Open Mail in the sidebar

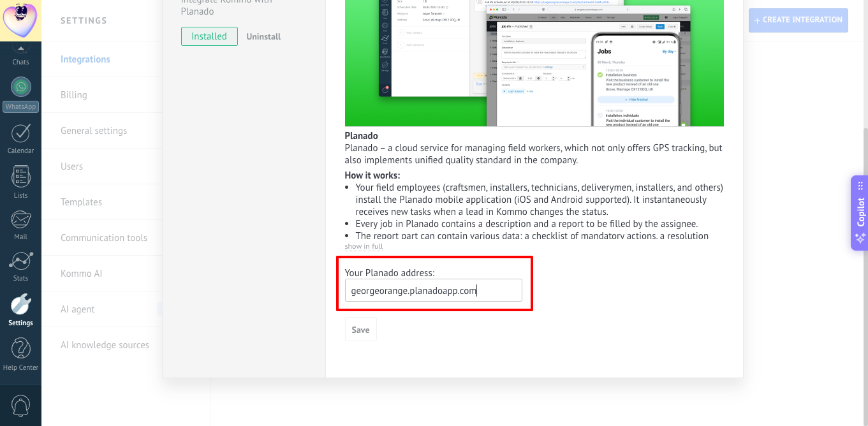20,225
